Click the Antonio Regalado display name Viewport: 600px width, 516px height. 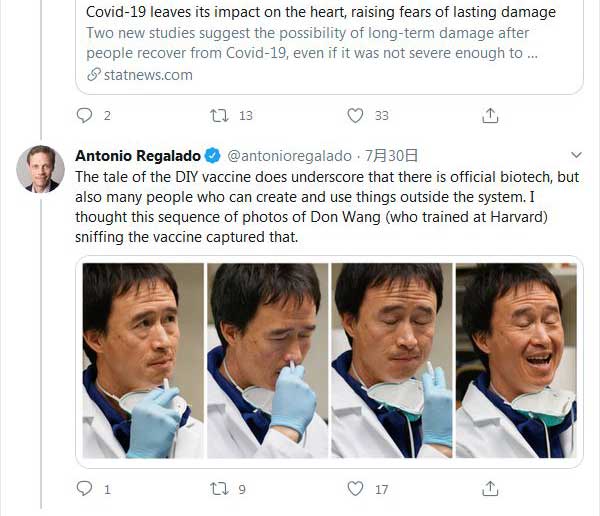[138, 156]
